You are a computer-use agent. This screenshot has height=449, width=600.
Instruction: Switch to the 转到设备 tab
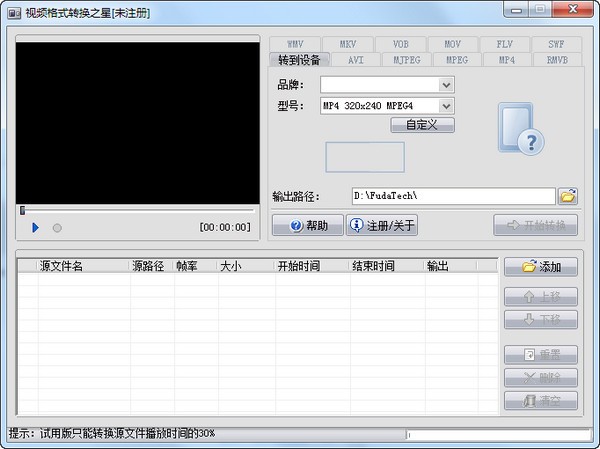point(299,60)
